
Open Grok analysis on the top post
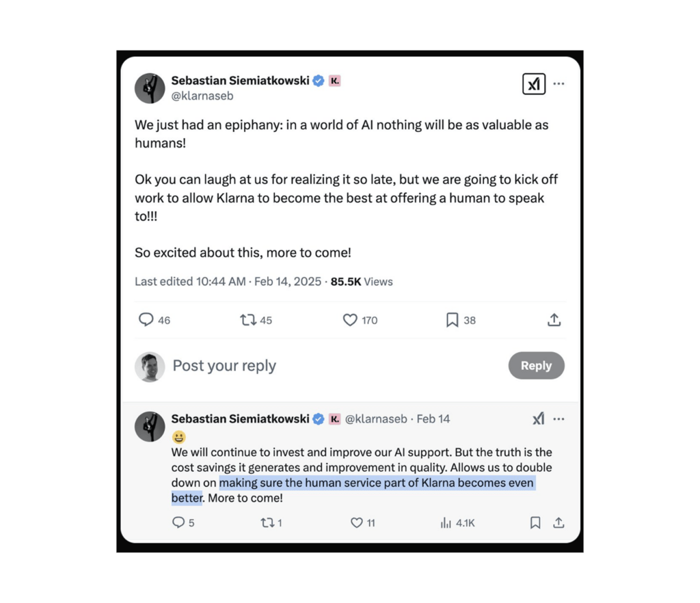point(534,84)
